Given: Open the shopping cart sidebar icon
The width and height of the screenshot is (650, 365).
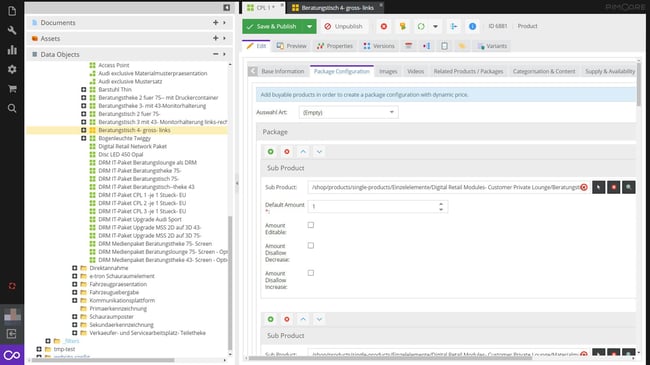Looking at the screenshot, I should 12,89.
